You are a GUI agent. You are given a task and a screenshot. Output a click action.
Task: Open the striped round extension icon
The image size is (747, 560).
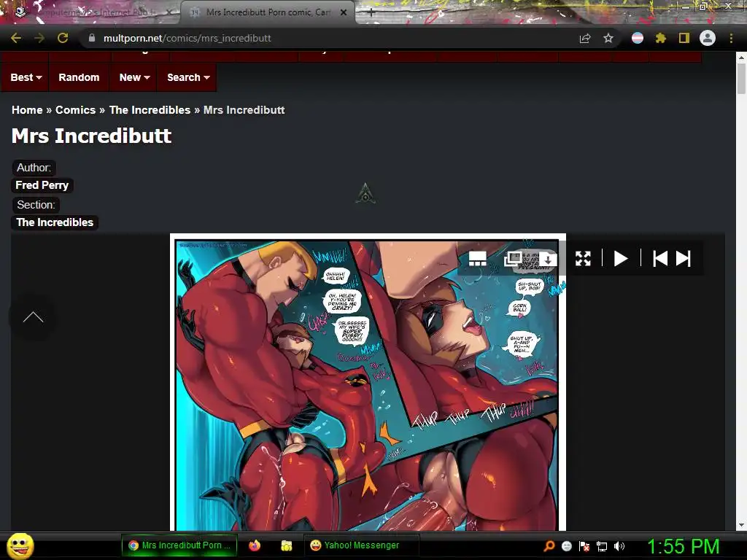[638, 38]
